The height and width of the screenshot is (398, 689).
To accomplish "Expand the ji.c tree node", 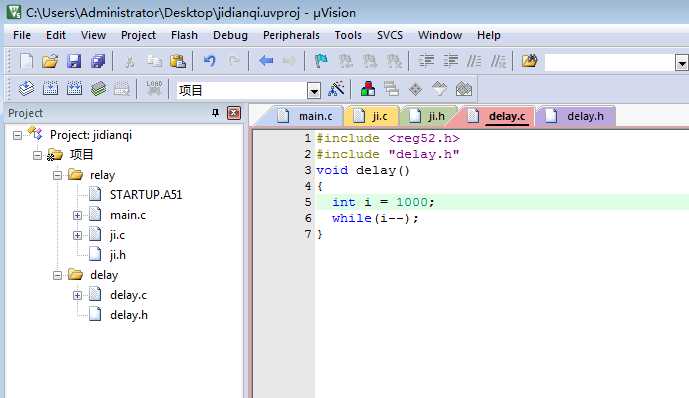I will point(77,235).
